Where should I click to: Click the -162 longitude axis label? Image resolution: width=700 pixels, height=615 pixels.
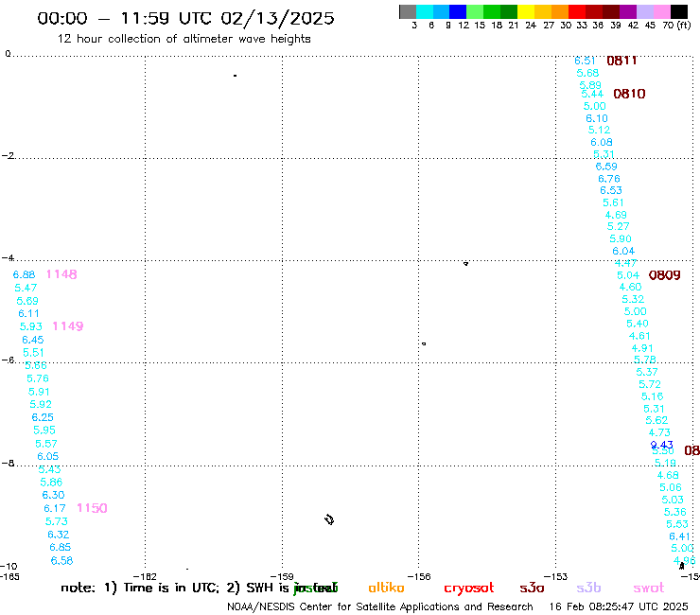[145, 576]
